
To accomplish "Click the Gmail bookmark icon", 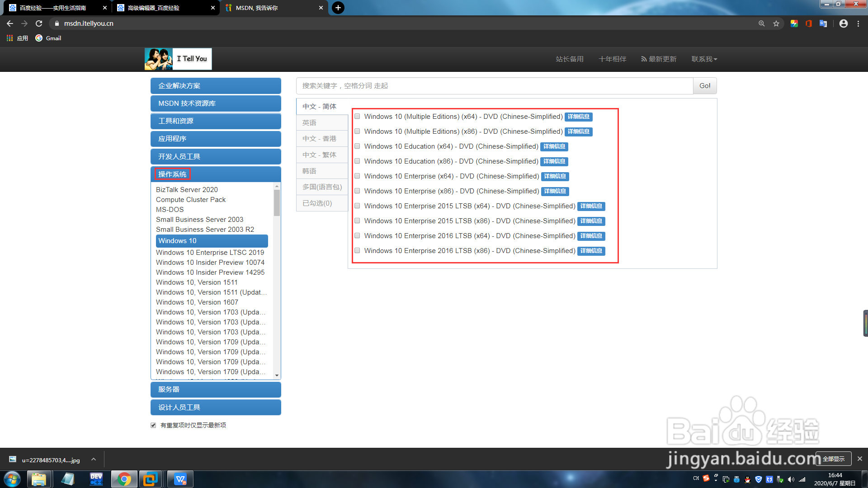I will [x=39, y=38].
